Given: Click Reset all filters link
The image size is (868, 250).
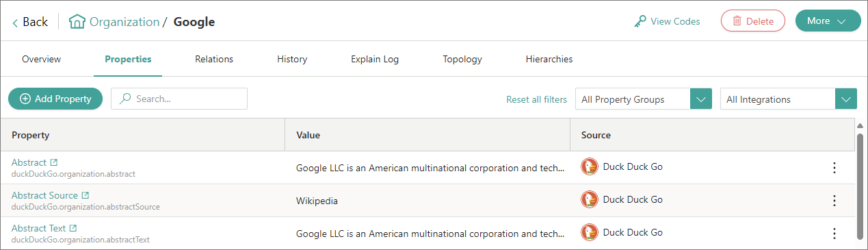Looking at the screenshot, I should click(536, 99).
